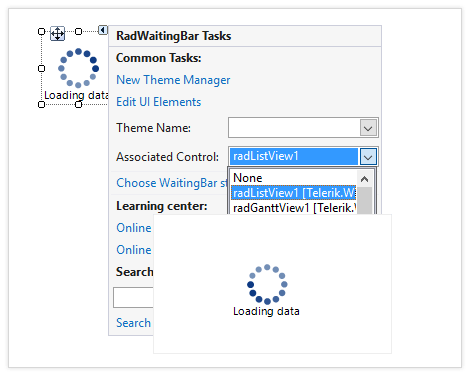Click the search text input box

pyautogui.click(x=133, y=297)
